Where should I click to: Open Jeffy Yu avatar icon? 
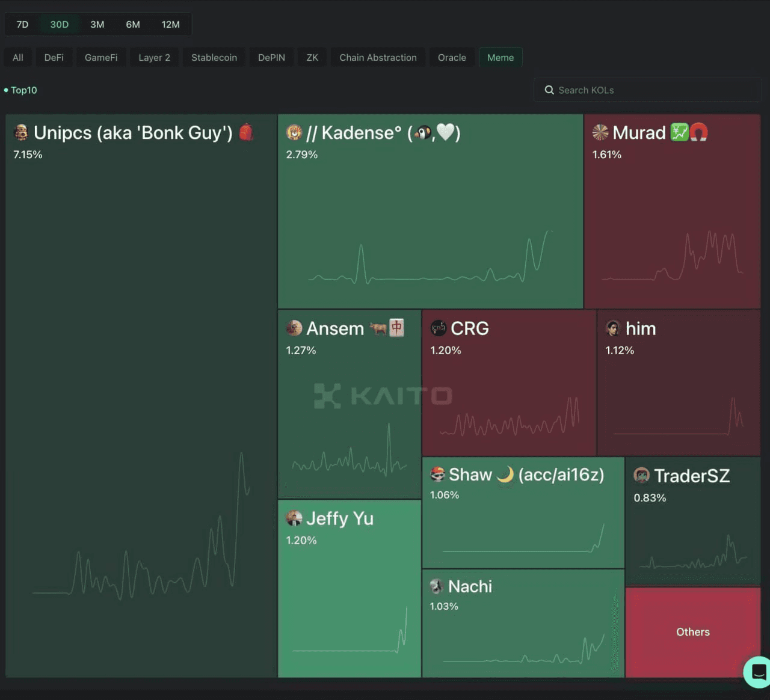point(294,518)
